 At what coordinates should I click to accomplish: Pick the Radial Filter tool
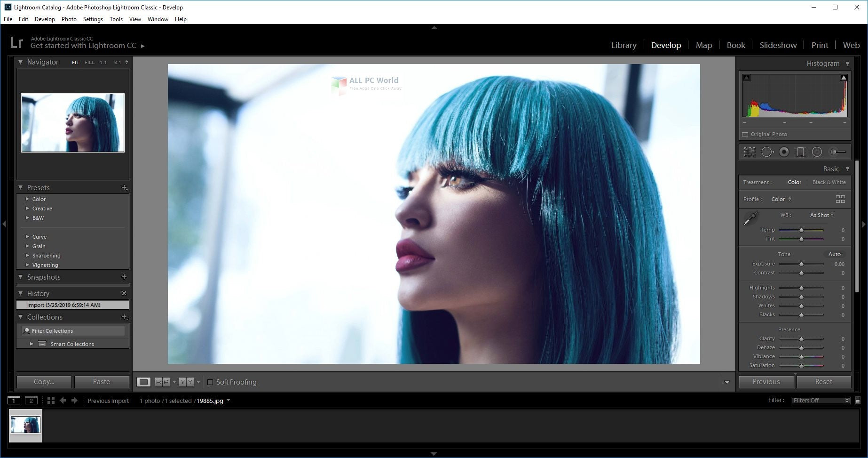[817, 152]
